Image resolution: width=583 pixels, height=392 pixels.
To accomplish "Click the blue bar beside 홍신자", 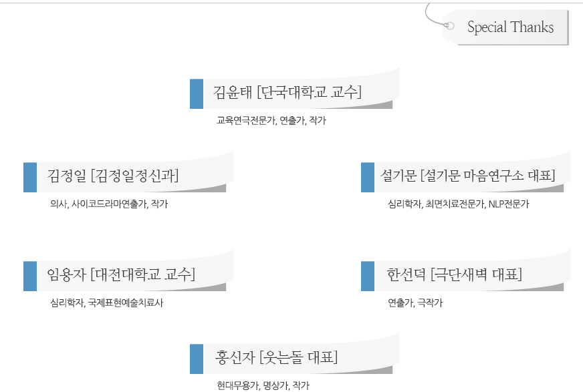I will click(197, 359).
